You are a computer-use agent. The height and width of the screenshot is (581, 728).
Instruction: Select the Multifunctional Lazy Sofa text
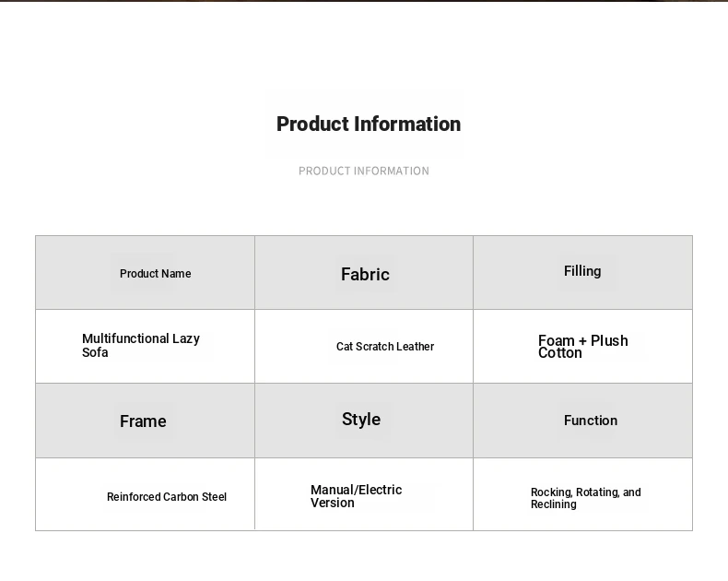[141, 345]
